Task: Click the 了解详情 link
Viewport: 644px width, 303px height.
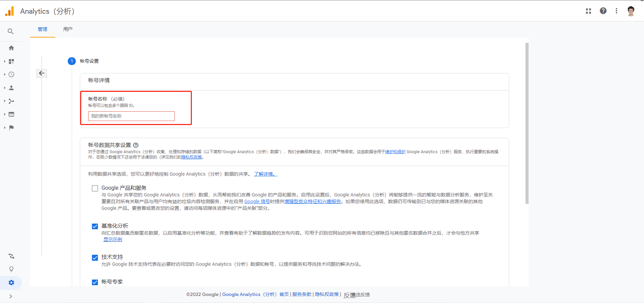Action: pyautogui.click(x=266, y=174)
